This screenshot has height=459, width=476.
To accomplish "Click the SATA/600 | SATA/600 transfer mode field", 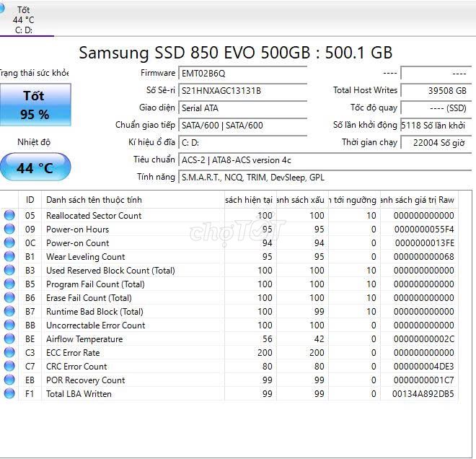I will point(243,126).
